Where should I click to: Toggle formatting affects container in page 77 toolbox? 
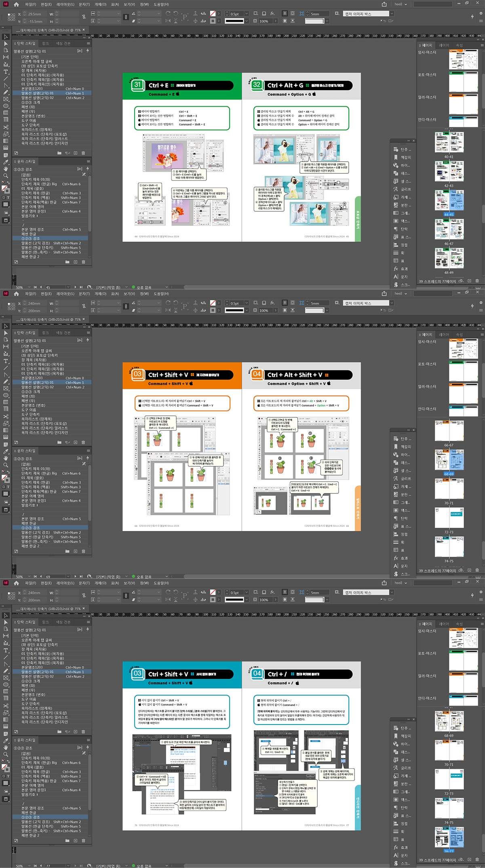tap(4, 776)
